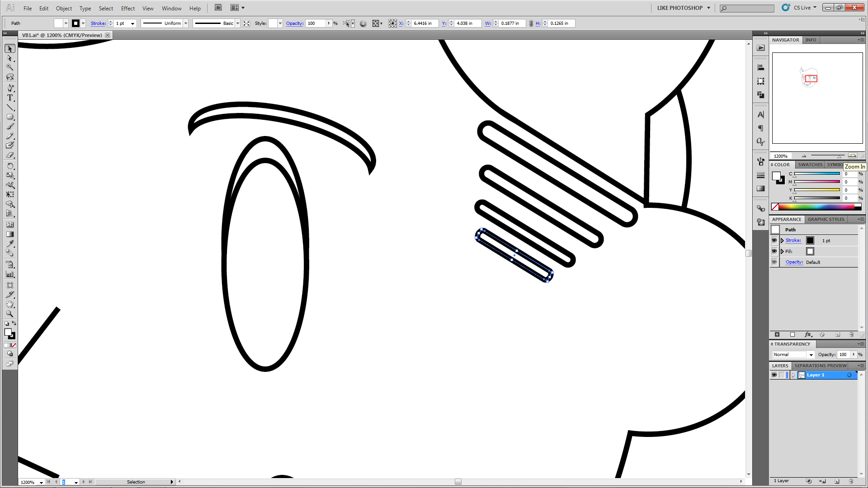The height and width of the screenshot is (488, 868).
Task: Select the Hand tool
Action: tap(10, 304)
